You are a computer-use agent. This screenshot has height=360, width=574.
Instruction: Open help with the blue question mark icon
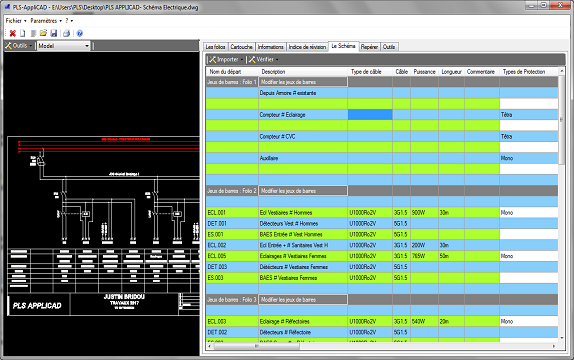(79, 33)
